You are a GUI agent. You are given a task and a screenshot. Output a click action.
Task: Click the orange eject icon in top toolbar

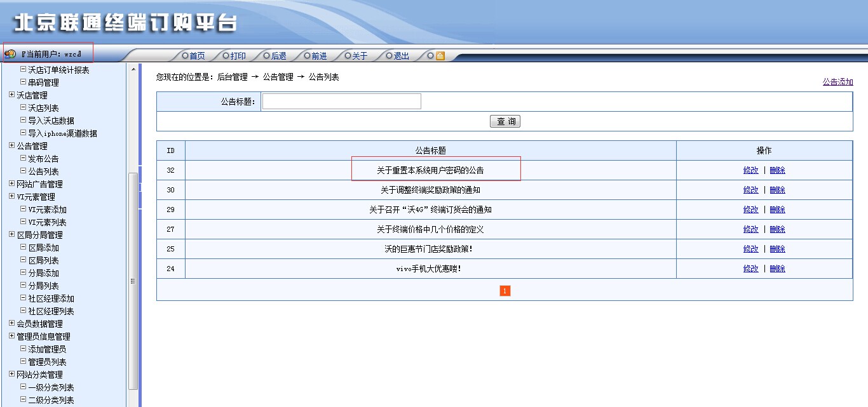440,56
